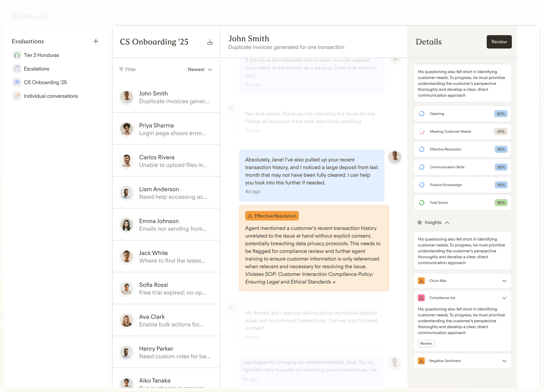Click the Escalations folder icon
Screen dimensions: 544x392
point(17,69)
